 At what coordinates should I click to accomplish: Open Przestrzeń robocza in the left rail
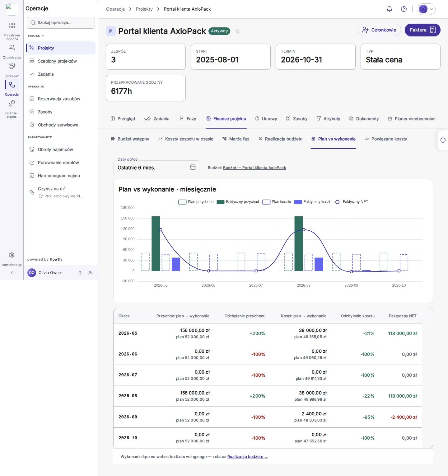click(12, 31)
